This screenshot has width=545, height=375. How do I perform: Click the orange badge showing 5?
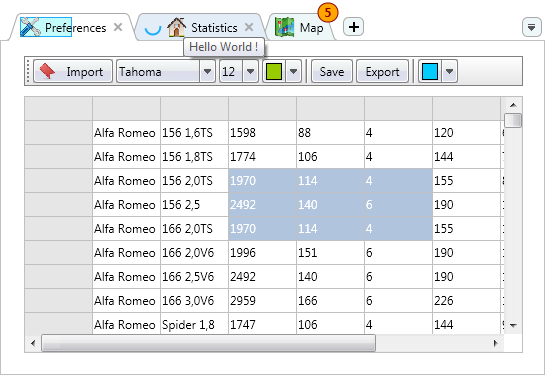327,13
